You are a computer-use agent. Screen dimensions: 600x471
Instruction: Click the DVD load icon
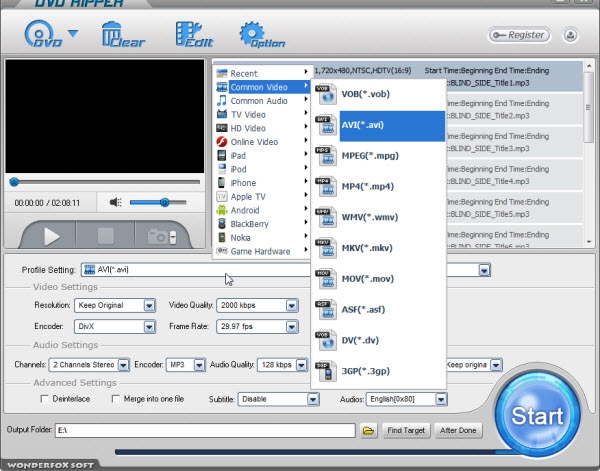point(40,36)
